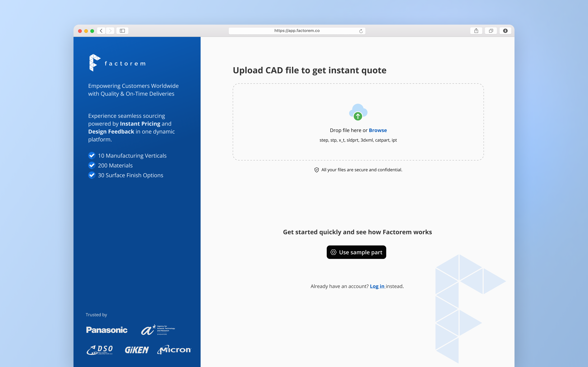Click the Log in link
588x367 pixels.
click(377, 286)
